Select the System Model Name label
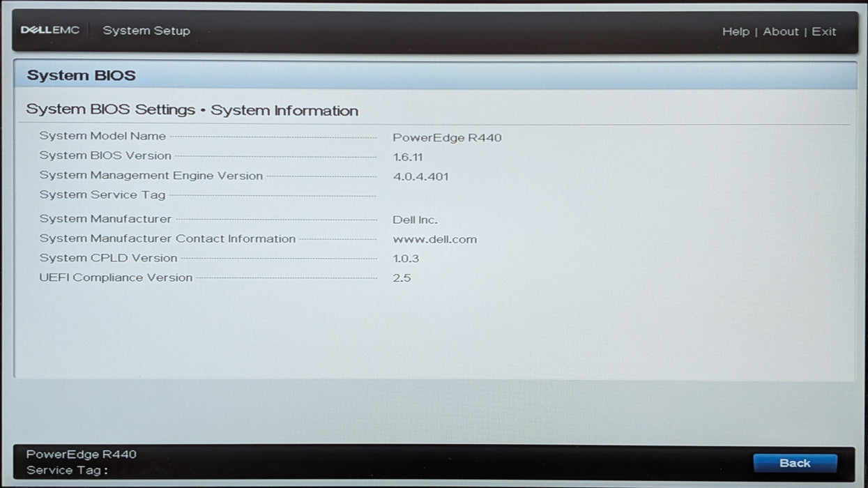 tap(102, 136)
